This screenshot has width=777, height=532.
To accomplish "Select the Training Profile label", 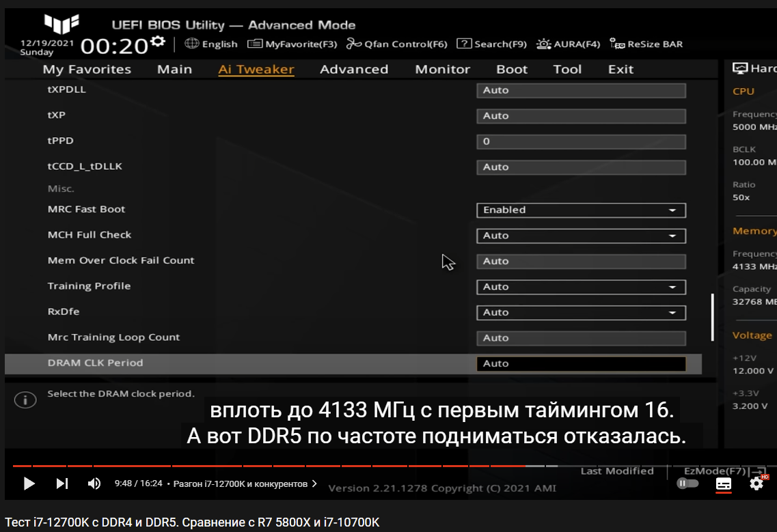I will coord(90,286).
